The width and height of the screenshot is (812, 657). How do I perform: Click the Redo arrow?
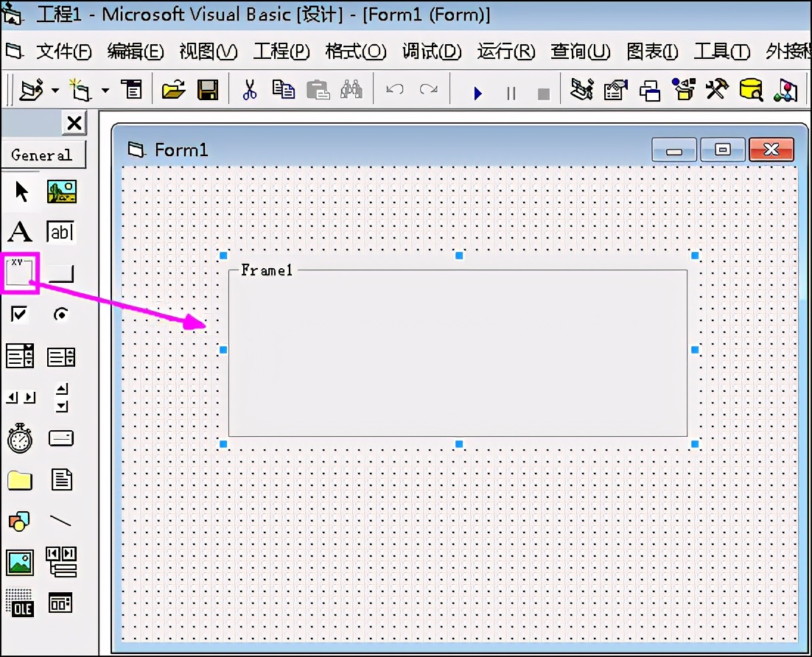pyautogui.click(x=428, y=90)
